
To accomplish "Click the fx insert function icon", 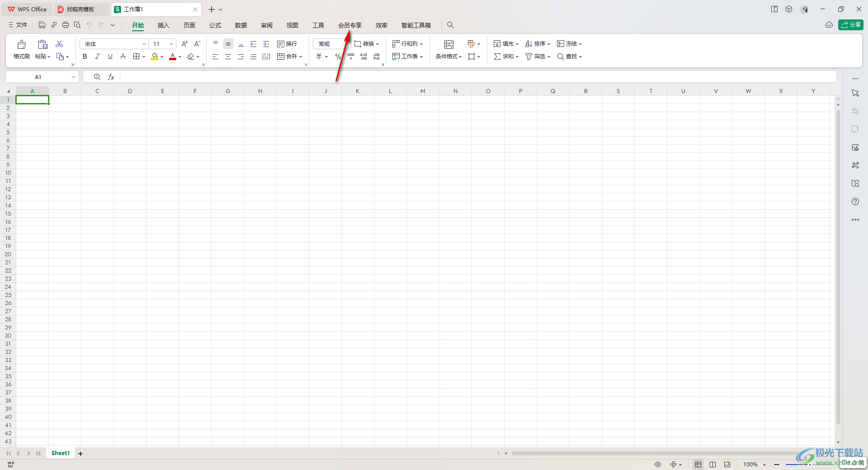I will tap(111, 77).
